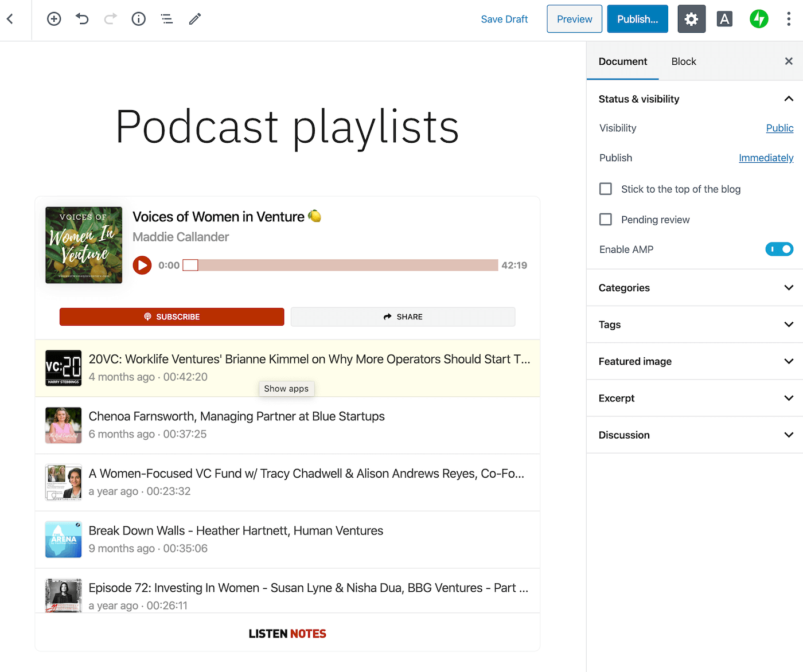Open the LISTEN NOTES footer link
803x672 pixels.
tap(287, 634)
